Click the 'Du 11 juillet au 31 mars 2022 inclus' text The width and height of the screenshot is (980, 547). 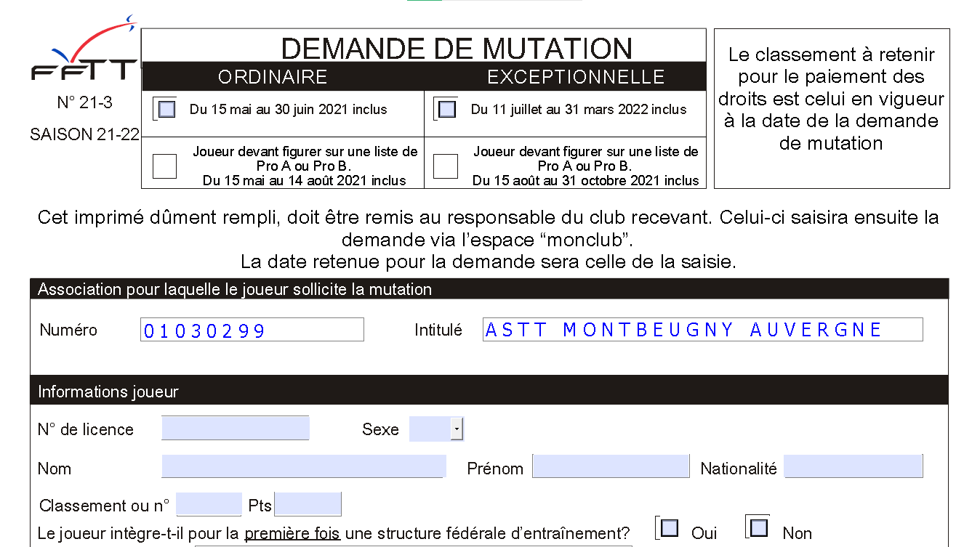(x=579, y=110)
